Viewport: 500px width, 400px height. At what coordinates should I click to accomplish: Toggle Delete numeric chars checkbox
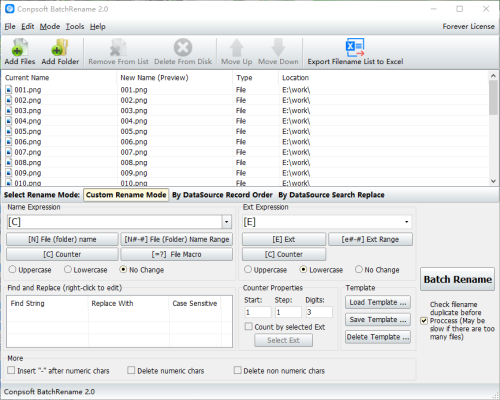point(131,370)
